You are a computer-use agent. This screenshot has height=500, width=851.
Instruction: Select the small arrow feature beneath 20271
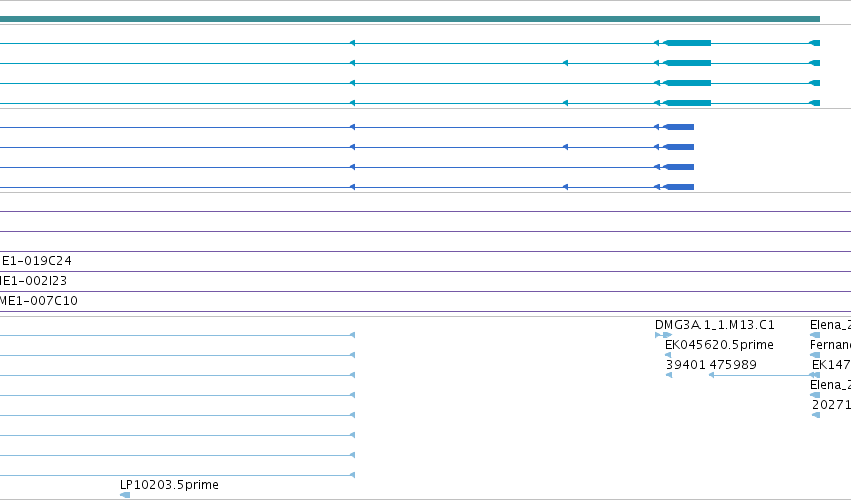pyautogui.click(x=816, y=415)
